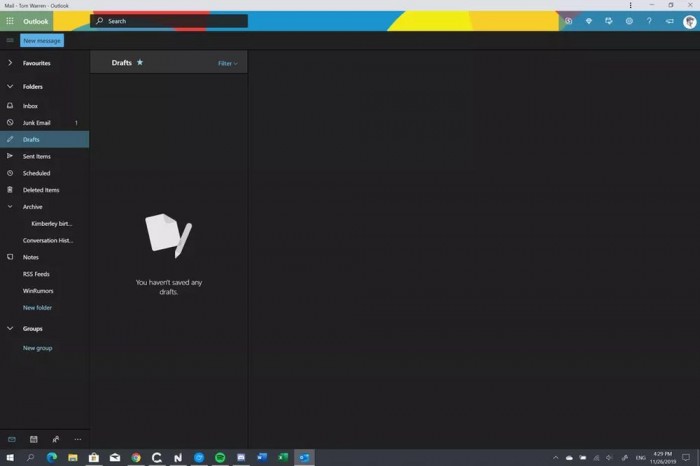Launch Spotify from the taskbar
Viewport: 700px width, 466px height.
tap(220, 458)
